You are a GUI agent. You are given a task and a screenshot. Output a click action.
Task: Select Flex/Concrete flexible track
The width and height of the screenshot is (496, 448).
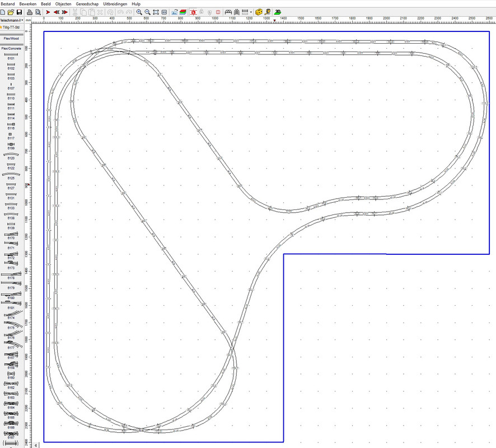coord(11,47)
